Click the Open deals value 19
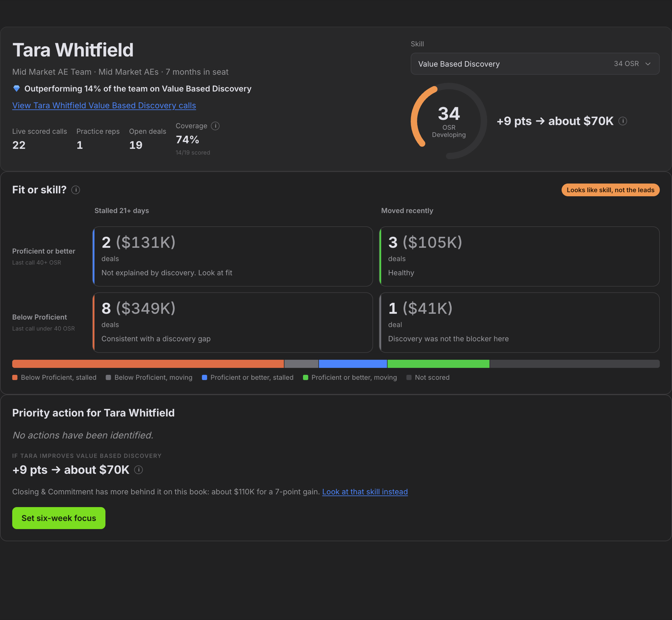 136,145
